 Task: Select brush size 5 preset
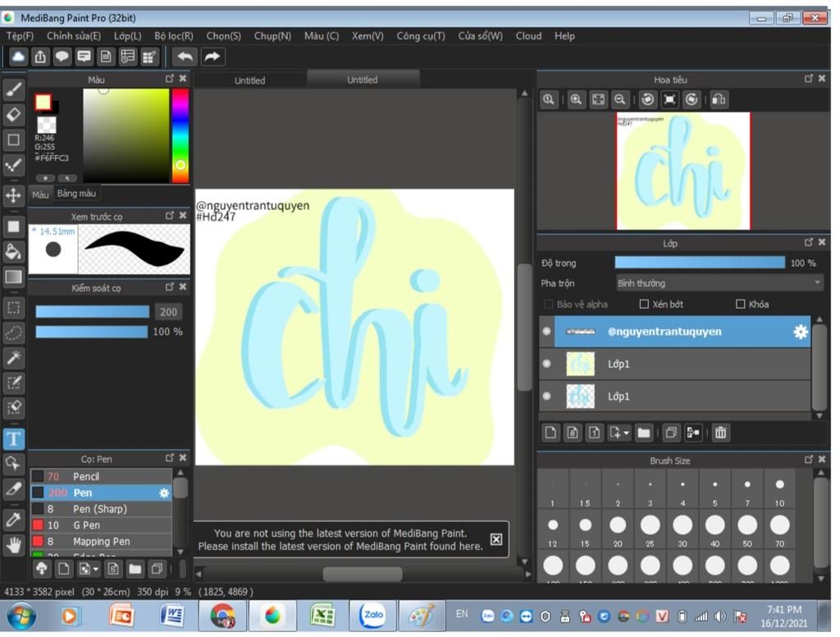click(x=714, y=489)
